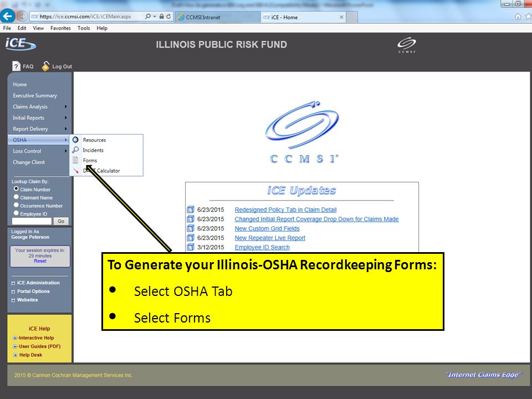The height and width of the screenshot is (399, 532).
Task: Expand Claims Analysis submenu arrow
Action: point(66,106)
